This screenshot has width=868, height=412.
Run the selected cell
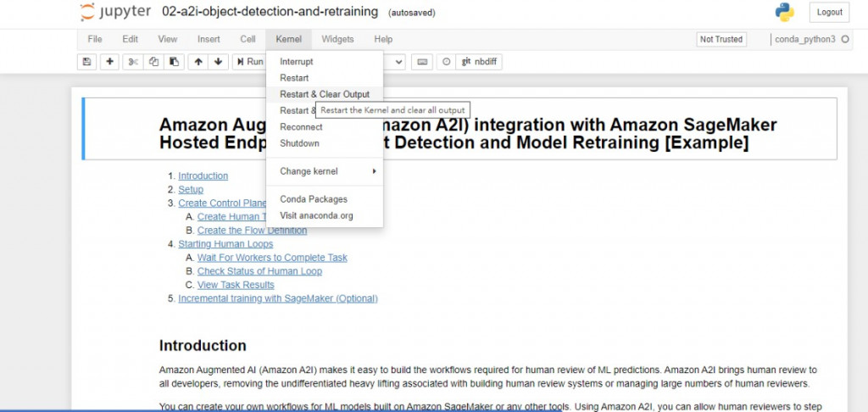pyautogui.click(x=250, y=62)
